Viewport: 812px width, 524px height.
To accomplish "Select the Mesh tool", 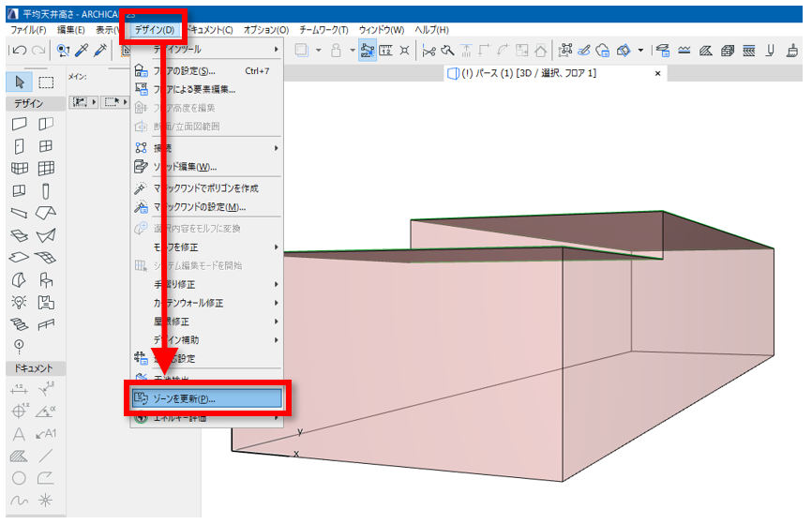I will 46,258.
